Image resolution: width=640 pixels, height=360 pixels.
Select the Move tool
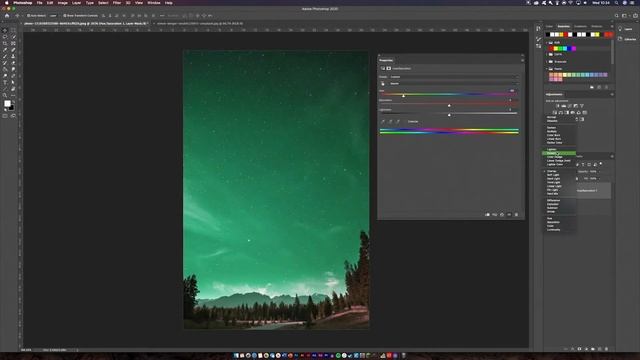5,30
